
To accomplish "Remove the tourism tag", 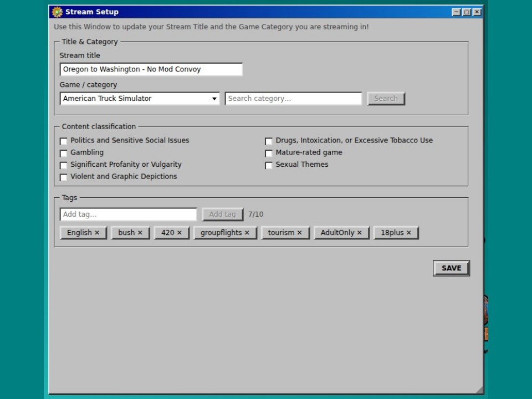I will tap(300, 233).
